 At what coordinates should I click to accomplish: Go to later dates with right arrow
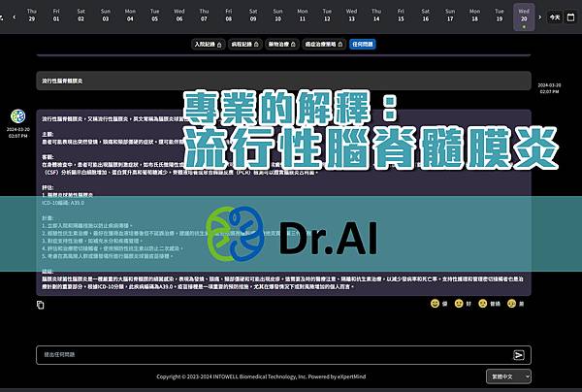click(x=539, y=16)
